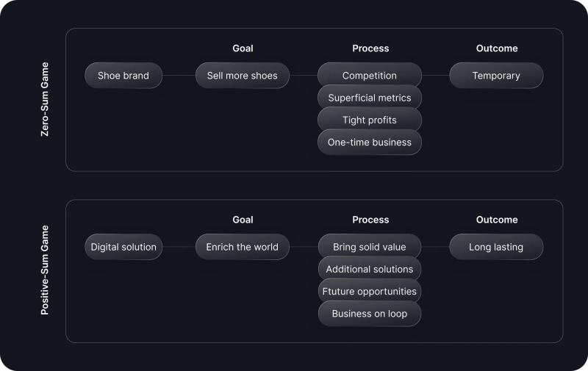Select the One-time business pill

coord(370,142)
